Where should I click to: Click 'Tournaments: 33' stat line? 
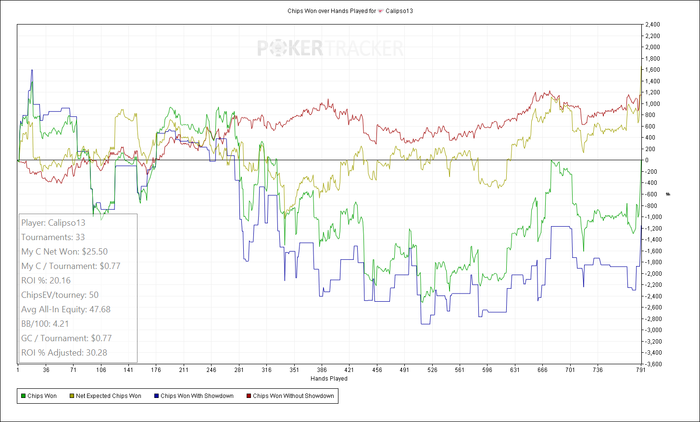coord(53,237)
